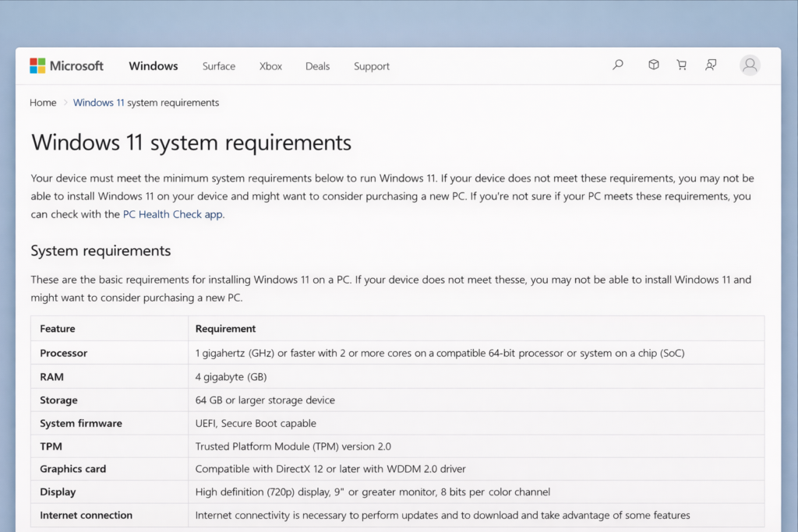Click the Home breadcrumb link
This screenshot has height=532, width=798.
tap(43, 102)
